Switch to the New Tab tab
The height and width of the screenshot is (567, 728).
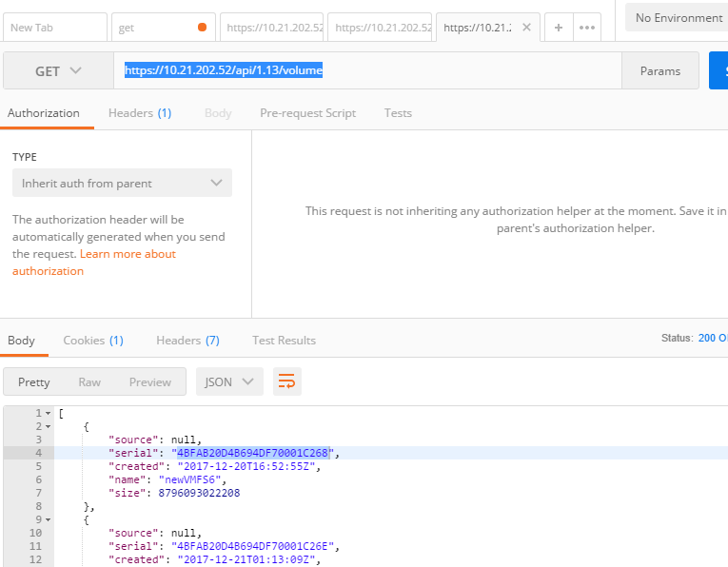pyautogui.click(x=55, y=28)
